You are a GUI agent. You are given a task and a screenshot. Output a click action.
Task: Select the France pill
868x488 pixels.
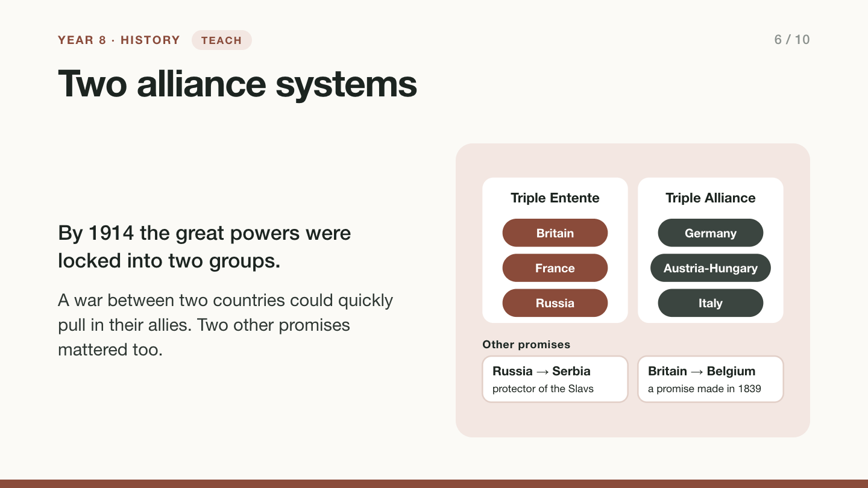pyautogui.click(x=555, y=268)
